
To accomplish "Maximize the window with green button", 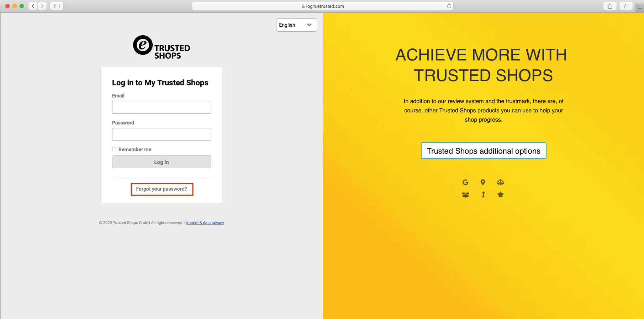I will point(22,6).
